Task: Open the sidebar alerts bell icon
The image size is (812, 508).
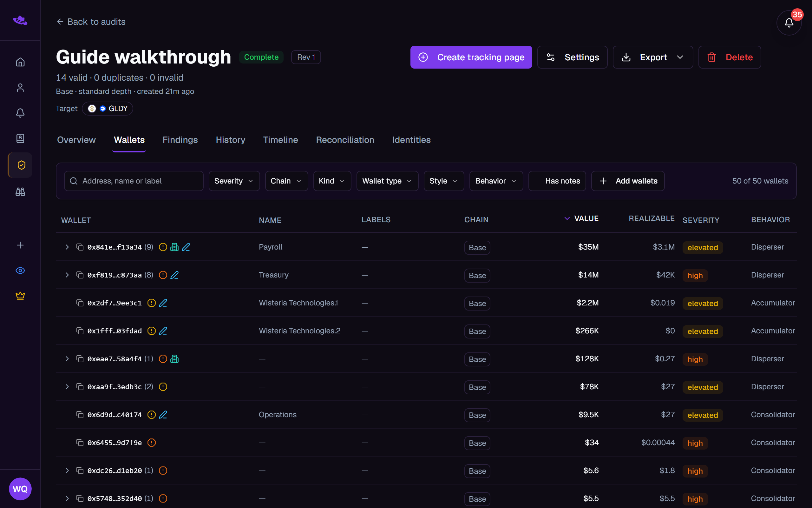Action: 20,113
